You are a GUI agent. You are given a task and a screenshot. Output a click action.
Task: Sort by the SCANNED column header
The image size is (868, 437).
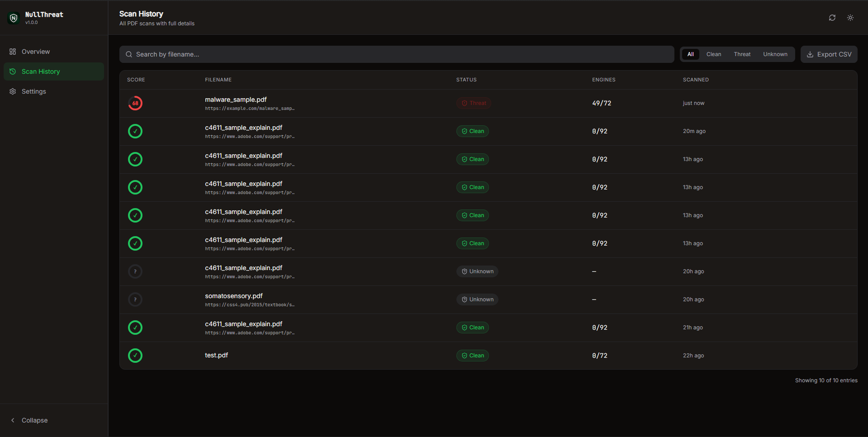696,80
